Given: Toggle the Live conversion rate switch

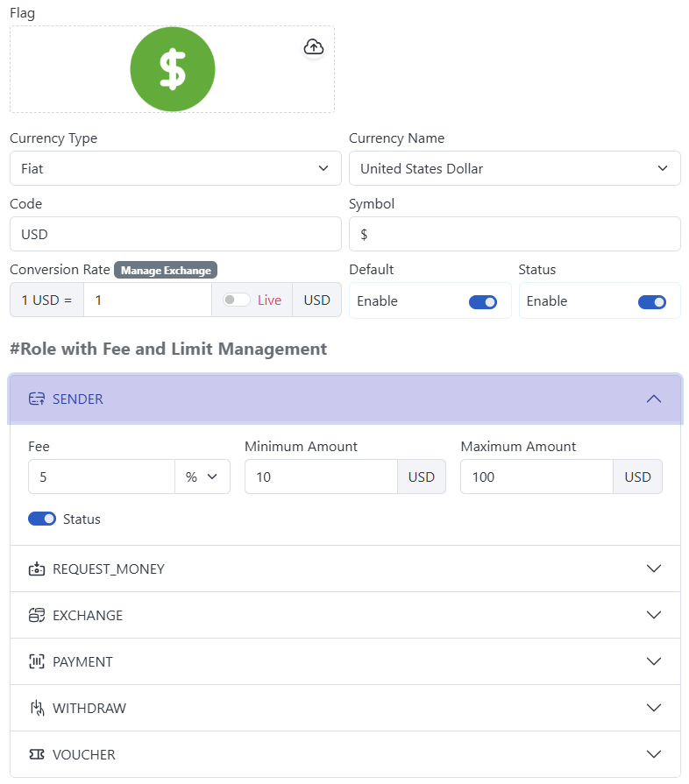Looking at the screenshot, I should (x=236, y=300).
